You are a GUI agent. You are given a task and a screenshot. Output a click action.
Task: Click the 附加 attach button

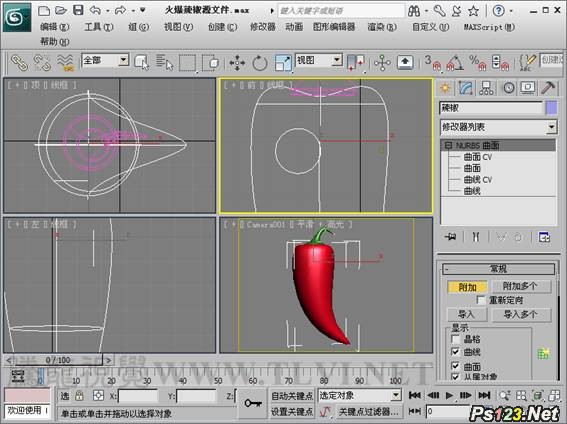467,287
